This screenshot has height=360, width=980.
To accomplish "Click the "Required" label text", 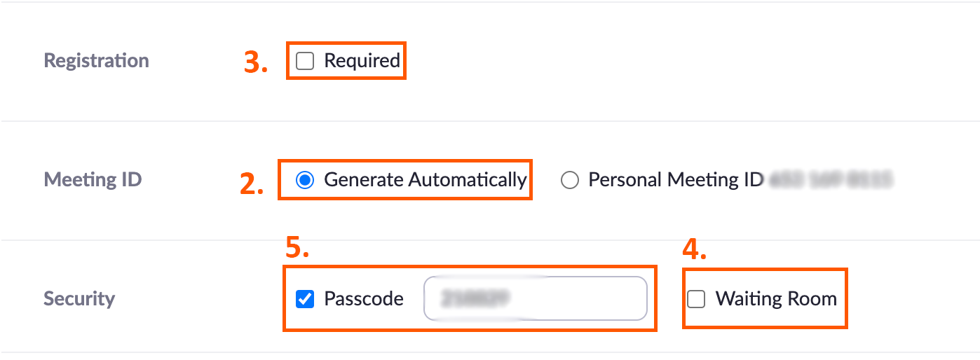I will pos(362,61).
